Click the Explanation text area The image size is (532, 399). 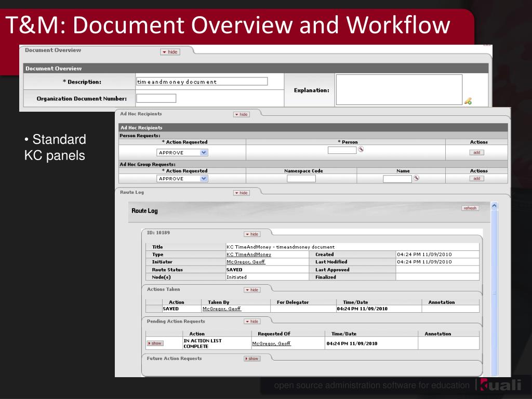point(399,89)
